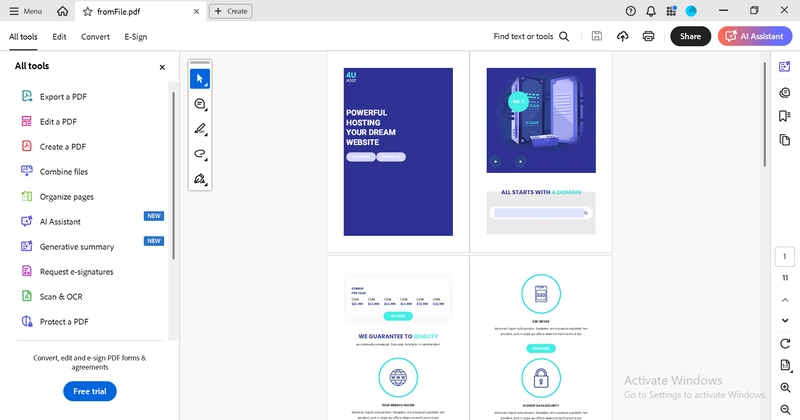Click Find text or tools search

pyautogui.click(x=531, y=36)
